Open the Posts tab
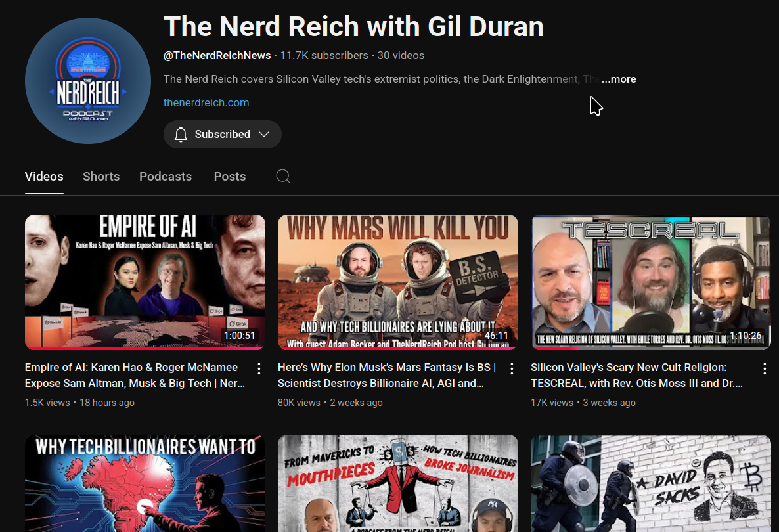This screenshot has width=779, height=532. (x=229, y=176)
